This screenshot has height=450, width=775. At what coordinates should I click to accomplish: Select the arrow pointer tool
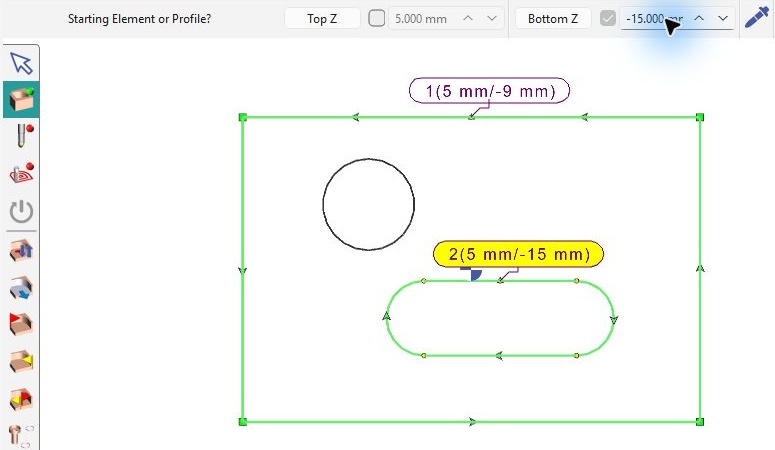tap(21, 63)
